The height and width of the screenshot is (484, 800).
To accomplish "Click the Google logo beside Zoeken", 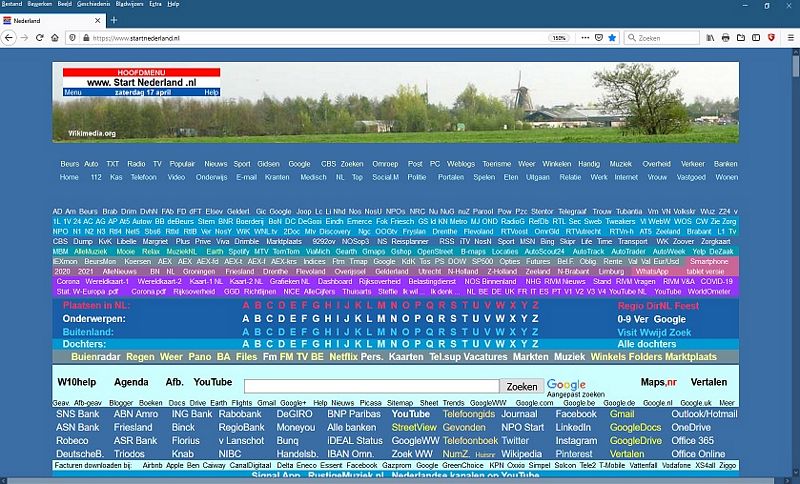I will [566, 384].
